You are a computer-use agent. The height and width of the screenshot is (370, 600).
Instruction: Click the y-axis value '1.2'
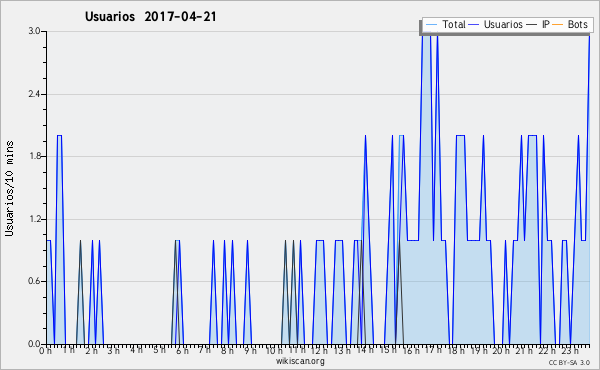tap(35, 219)
